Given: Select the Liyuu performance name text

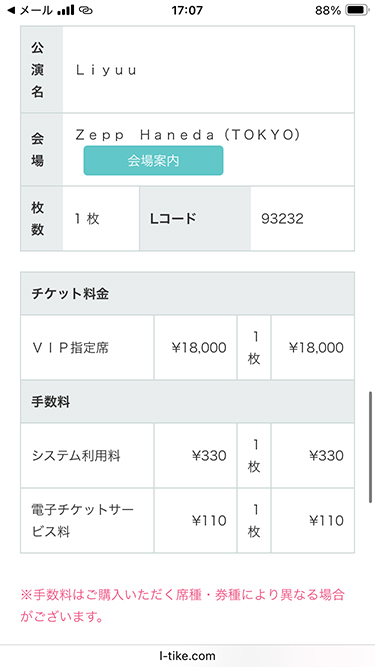Looking at the screenshot, I should coord(106,70).
